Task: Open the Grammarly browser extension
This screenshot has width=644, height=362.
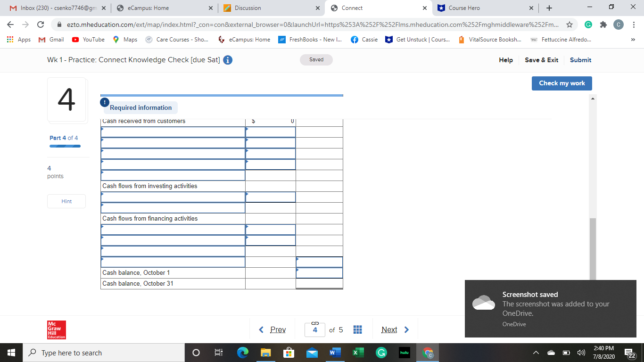Action: [x=588, y=24]
